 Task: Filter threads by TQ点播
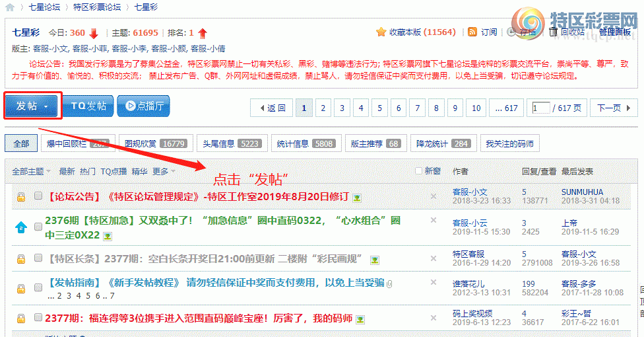click(x=113, y=172)
